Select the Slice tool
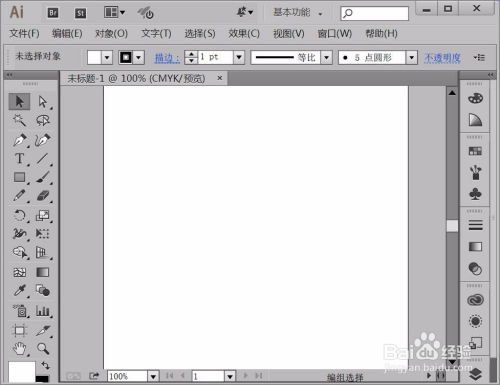The width and height of the screenshot is (500, 385). coord(43,330)
